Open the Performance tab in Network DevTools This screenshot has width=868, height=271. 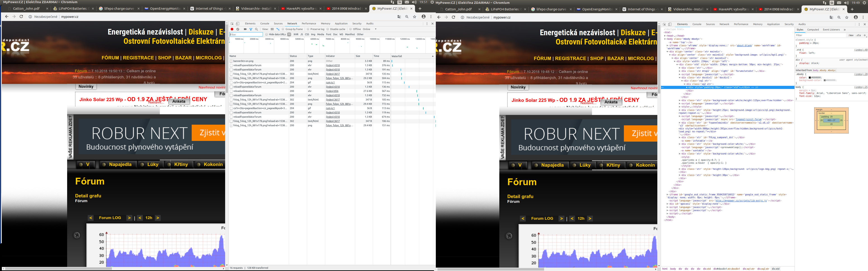(x=309, y=23)
